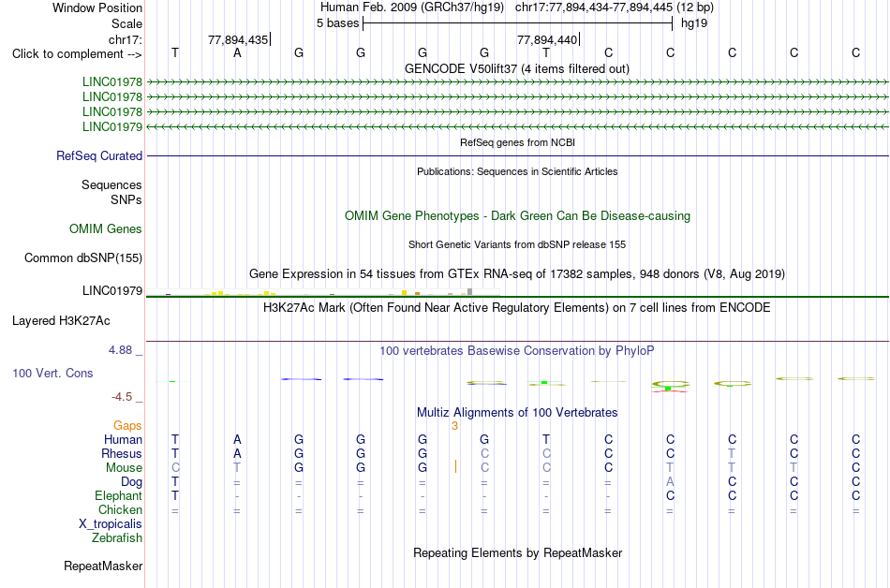Open the 'Human Feb. 2009 (GRCh37/hg19)' heading
890x588 pixels.
click(x=412, y=7)
